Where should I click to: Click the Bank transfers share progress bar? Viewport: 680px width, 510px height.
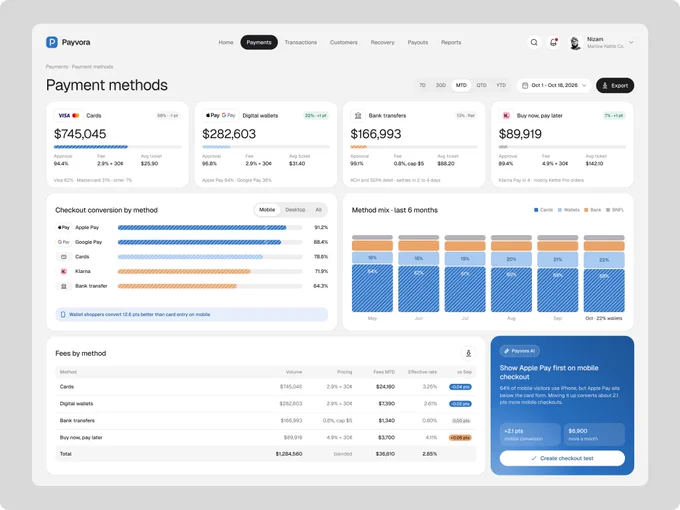pyautogui.click(x=414, y=147)
